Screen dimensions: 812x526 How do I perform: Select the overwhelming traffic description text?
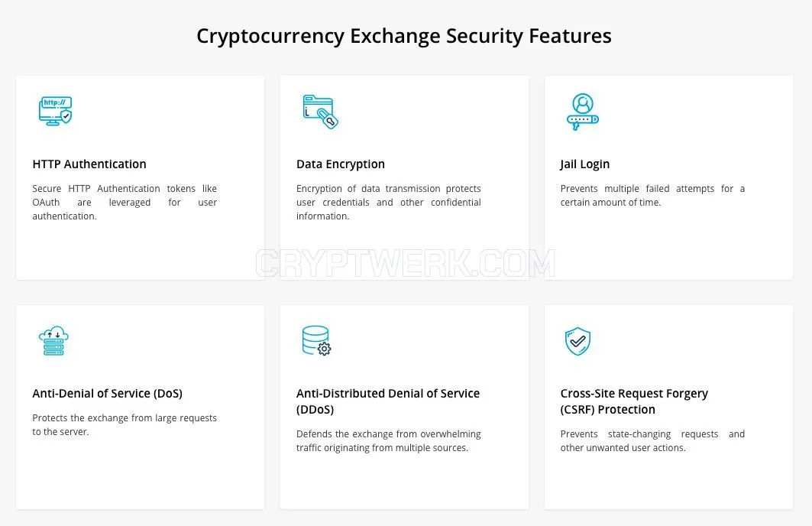[x=388, y=440]
